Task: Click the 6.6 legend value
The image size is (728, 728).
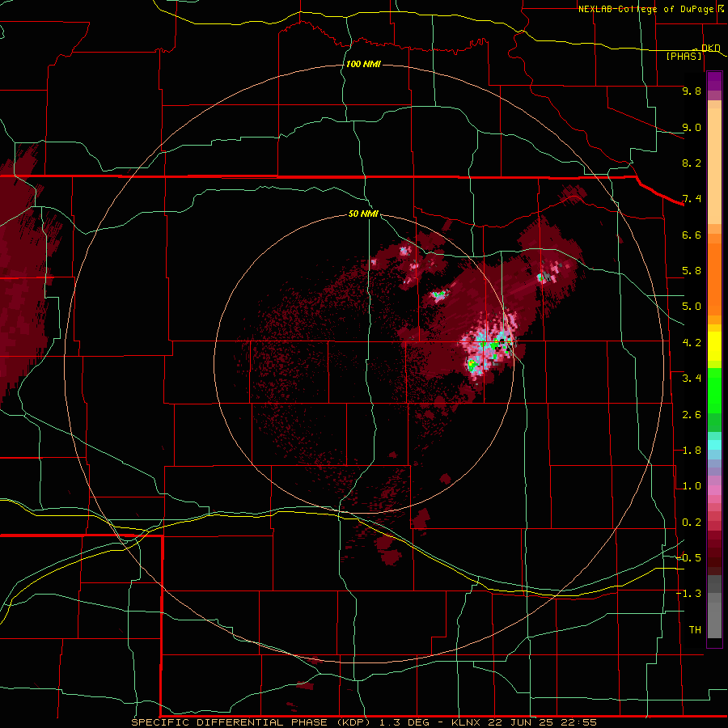Action: point(692,235)
